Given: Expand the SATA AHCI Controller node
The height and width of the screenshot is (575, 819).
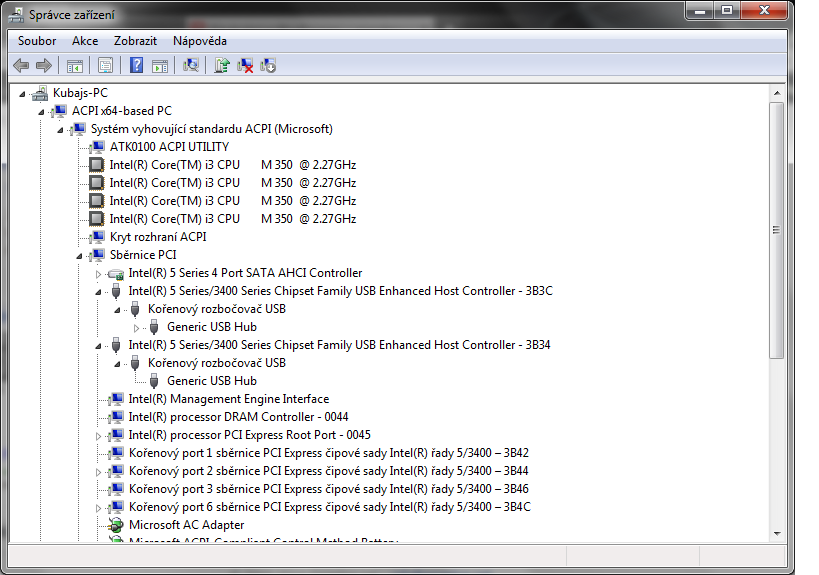Looking at the screenshot, I should pyautogui.click(x=98, y=274).
